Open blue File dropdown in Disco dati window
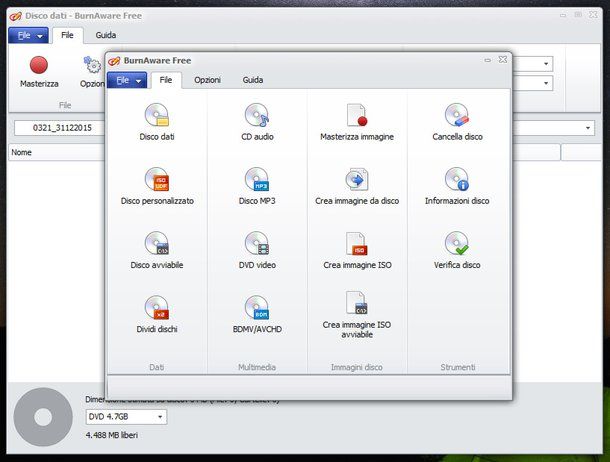This screenshot has width=610, height=462. click(x=28, y=35)
